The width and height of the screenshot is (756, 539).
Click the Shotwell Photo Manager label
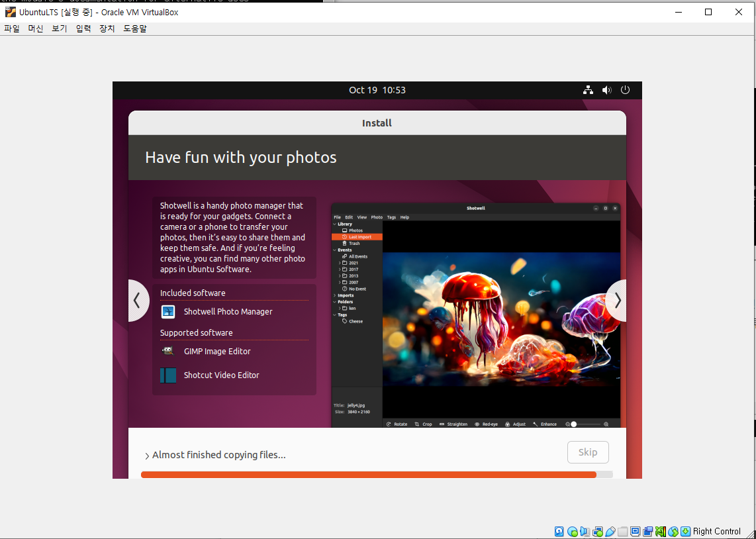tap(228, 312)
